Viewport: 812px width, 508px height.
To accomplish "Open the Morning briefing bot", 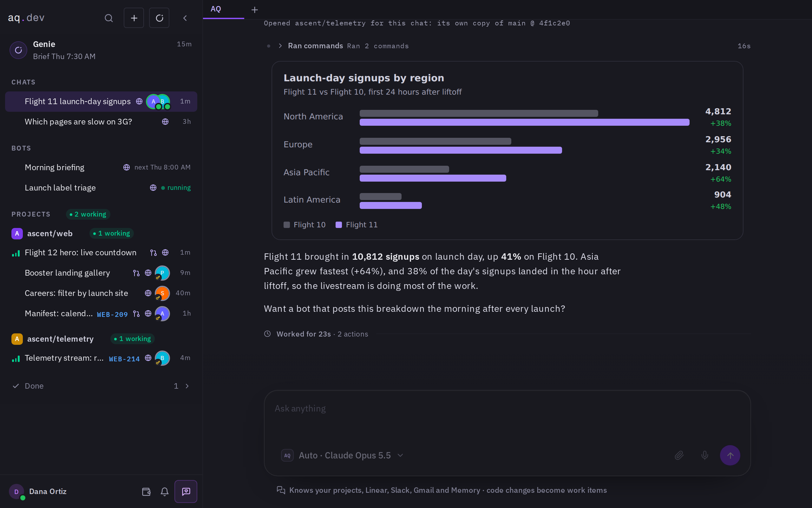I will (101, 167).
